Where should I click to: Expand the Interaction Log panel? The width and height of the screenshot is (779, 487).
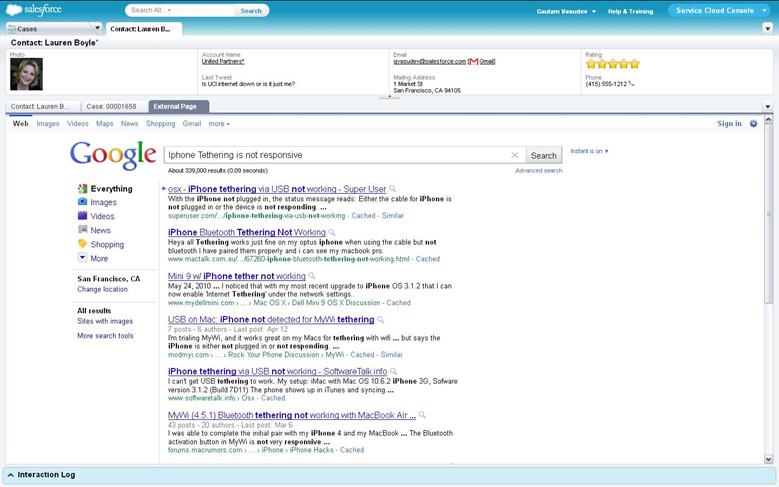[x=10, y=475]
